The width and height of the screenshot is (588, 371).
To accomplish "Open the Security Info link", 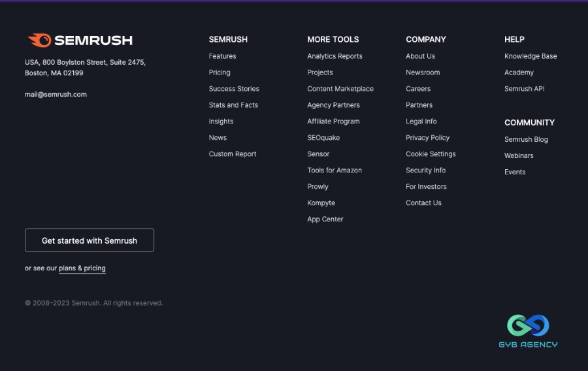I will (425, 170).
